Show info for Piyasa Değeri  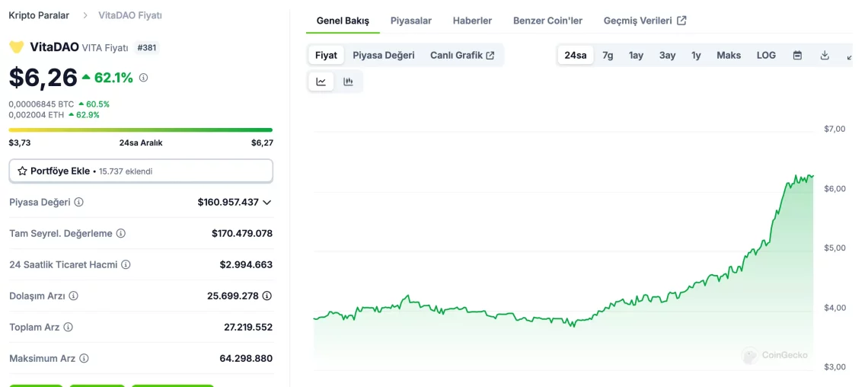78,202
